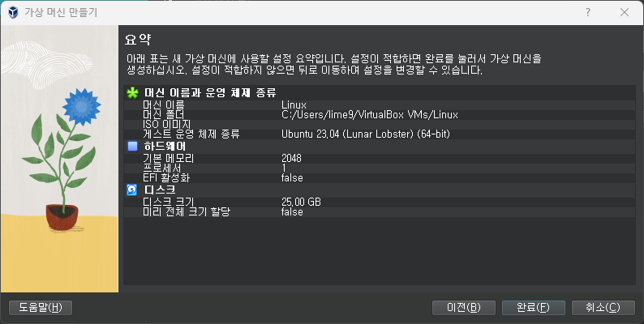Cancel the wizard with 취소(C)

pyautogui.click(x=603, y=308)
